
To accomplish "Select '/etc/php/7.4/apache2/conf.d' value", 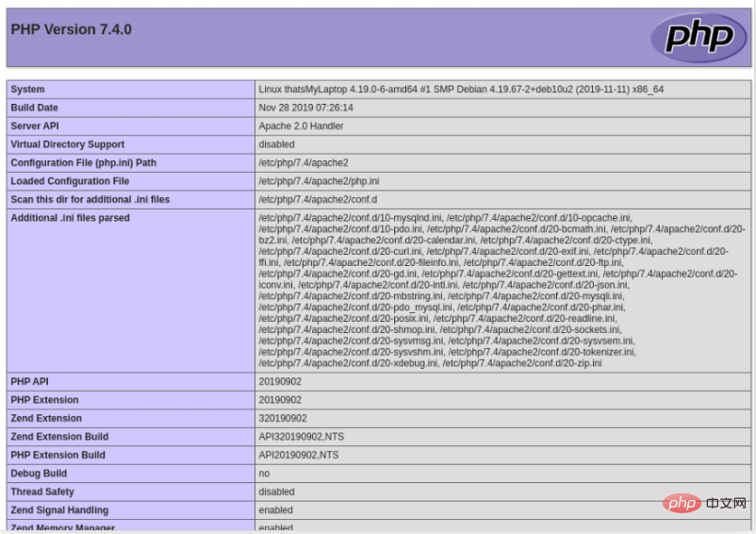I will point(318,199).
